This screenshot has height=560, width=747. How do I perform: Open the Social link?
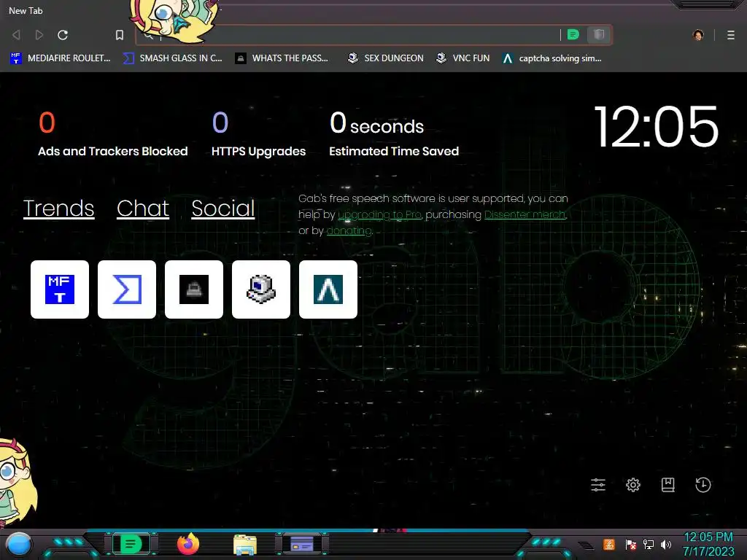tap(223, 208)
